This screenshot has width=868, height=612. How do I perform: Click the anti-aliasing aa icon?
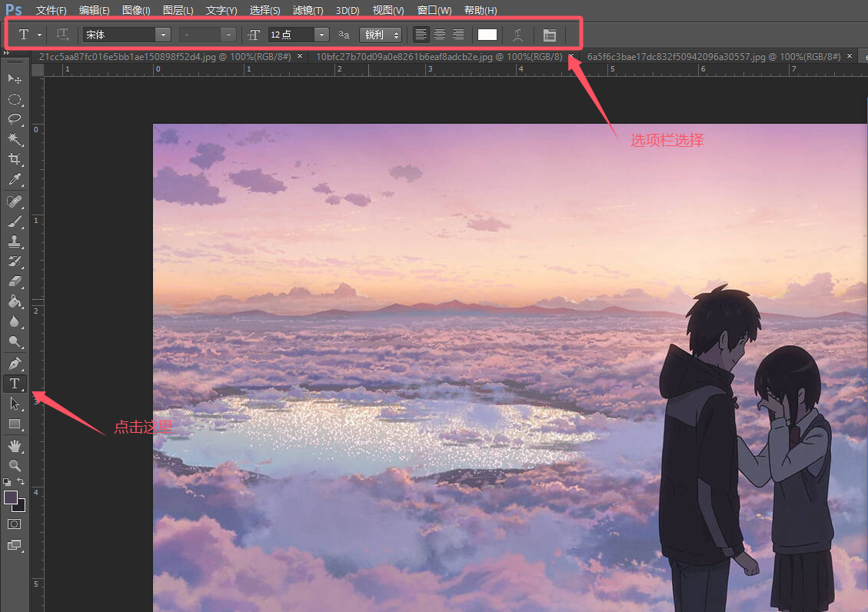[344, 35]
